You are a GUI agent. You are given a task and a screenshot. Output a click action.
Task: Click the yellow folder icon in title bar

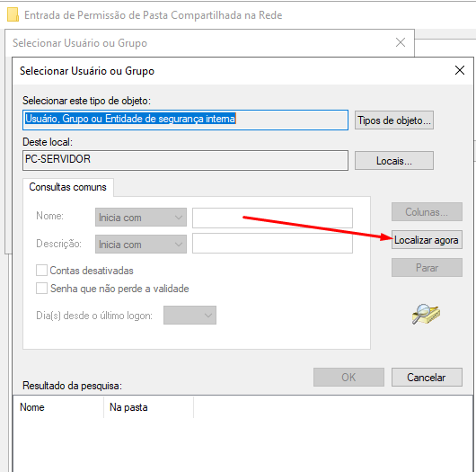pyautogui.click(x=13, y=15)
